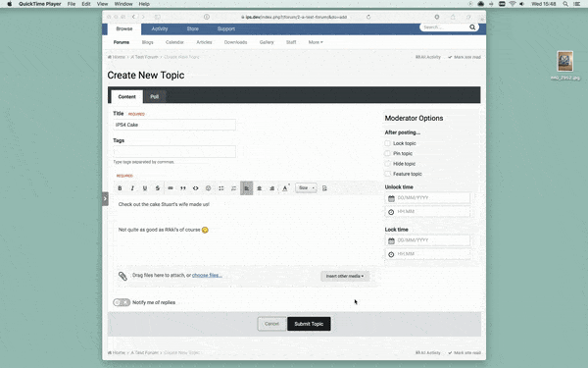
Task: Apply italic formatting in the editor
Action: point(132,188)
